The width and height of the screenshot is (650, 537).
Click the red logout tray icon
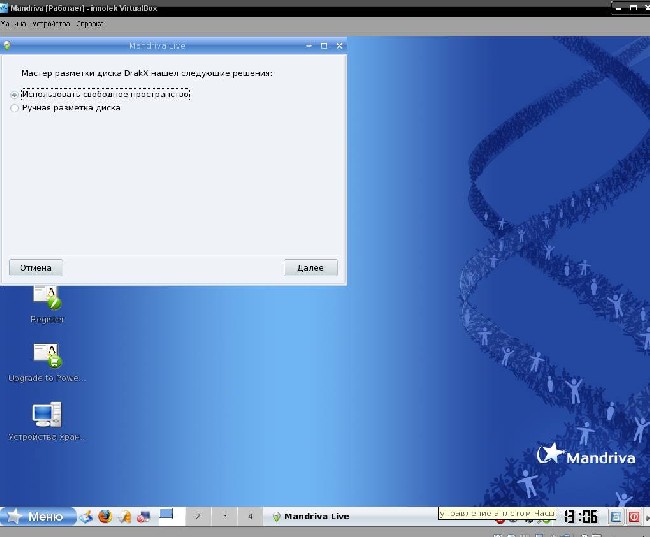tap(634, 517)
